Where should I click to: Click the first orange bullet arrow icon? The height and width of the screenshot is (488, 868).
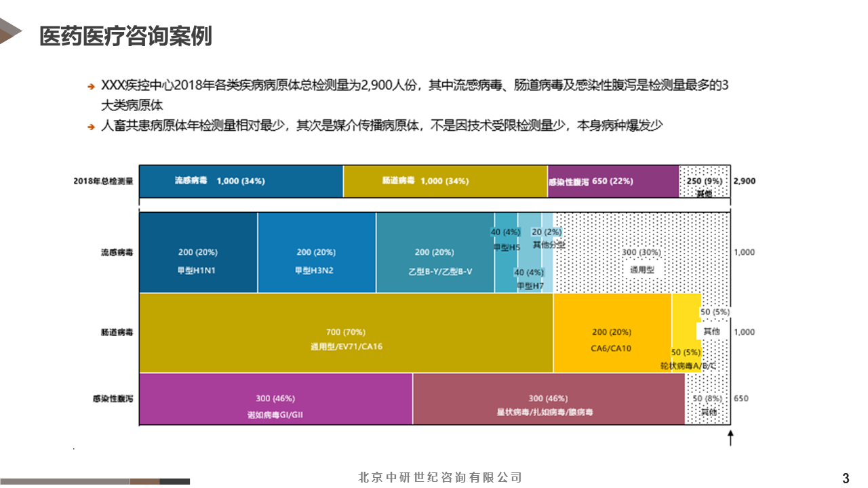tap(91, 87)
